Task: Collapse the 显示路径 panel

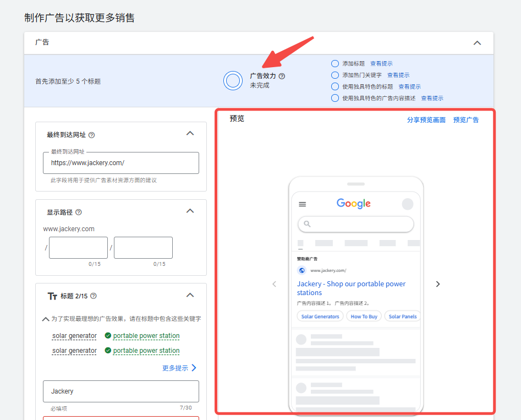Action: coord(190,210)
